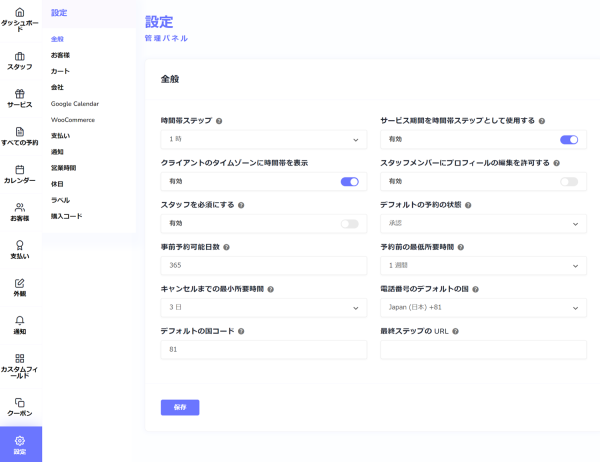The image size is (600, 462).
Task: Show help for 時間帯ステップ
Action: [219, 121]
